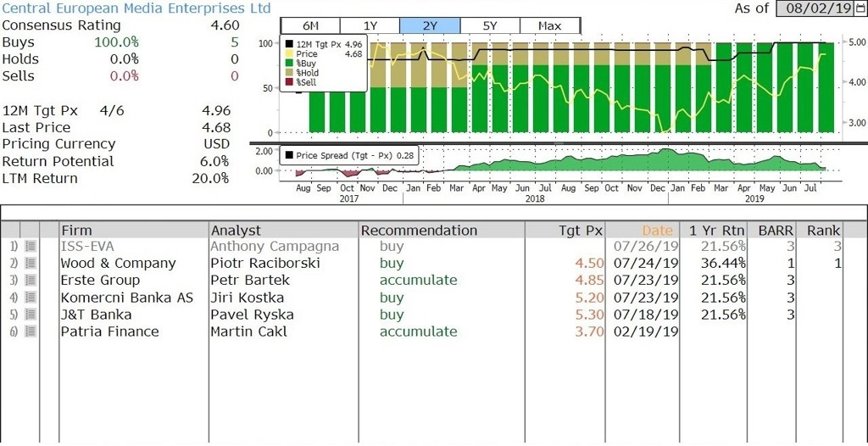Image resolution: width=868 pixels, height=446 pixels.
Task: Sort table by 1 Yr Rtn column
Action: 714,230
